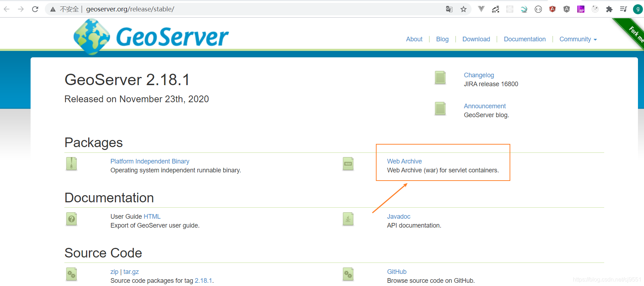Open the curly-braces JSON extension
Viewport: 644px width, 286px height.
[538, 9]
